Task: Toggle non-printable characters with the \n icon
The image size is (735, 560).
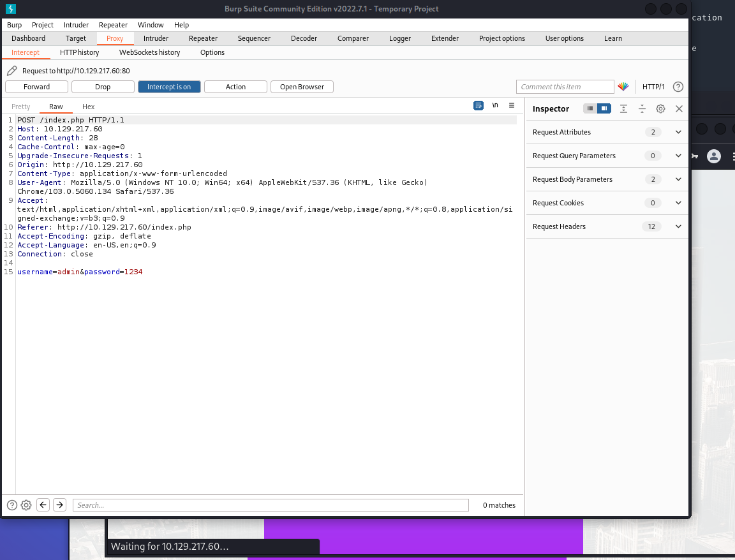Action: [495, 105]
